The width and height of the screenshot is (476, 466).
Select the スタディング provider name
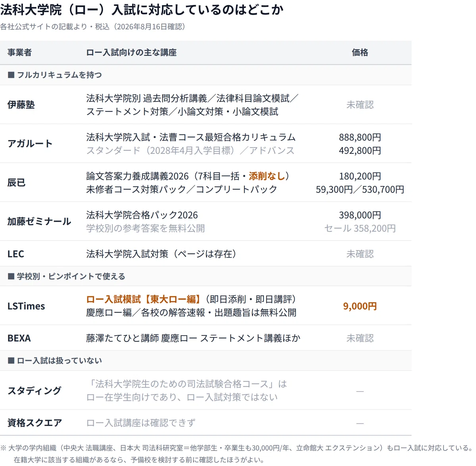(34, 390)
